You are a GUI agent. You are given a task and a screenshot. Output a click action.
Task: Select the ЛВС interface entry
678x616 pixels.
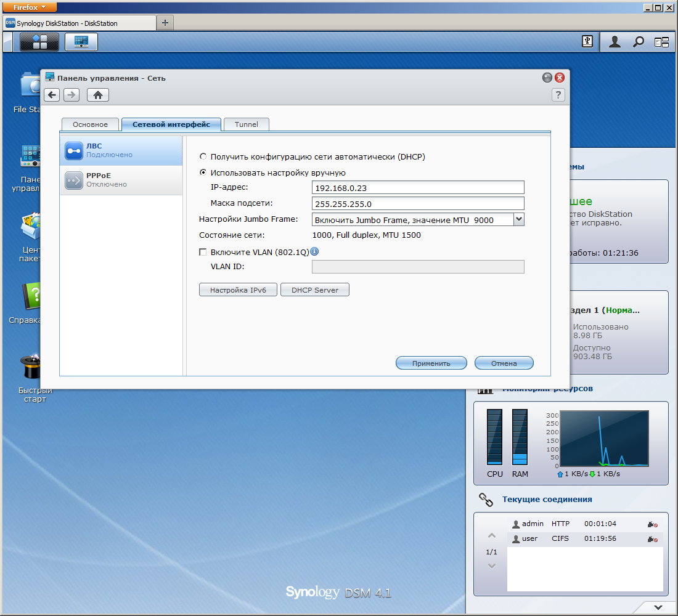tap(121, 150)
